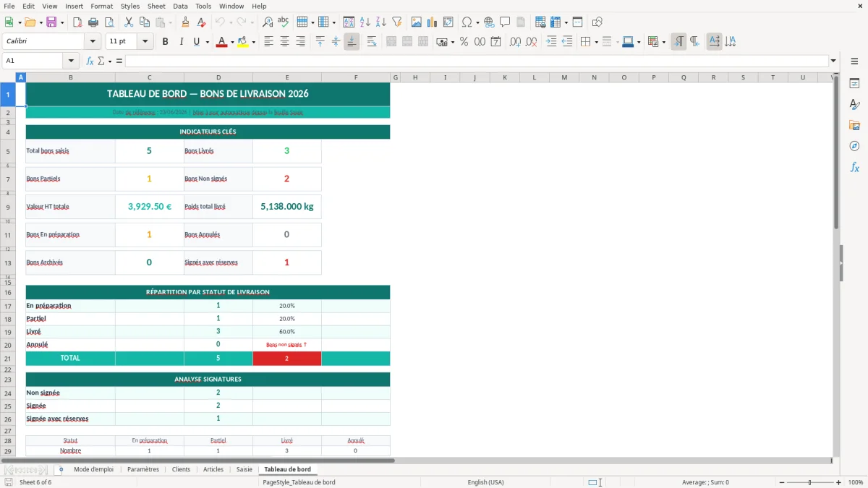
Task: Open Find & Replace icon
Action: (268, 22)
